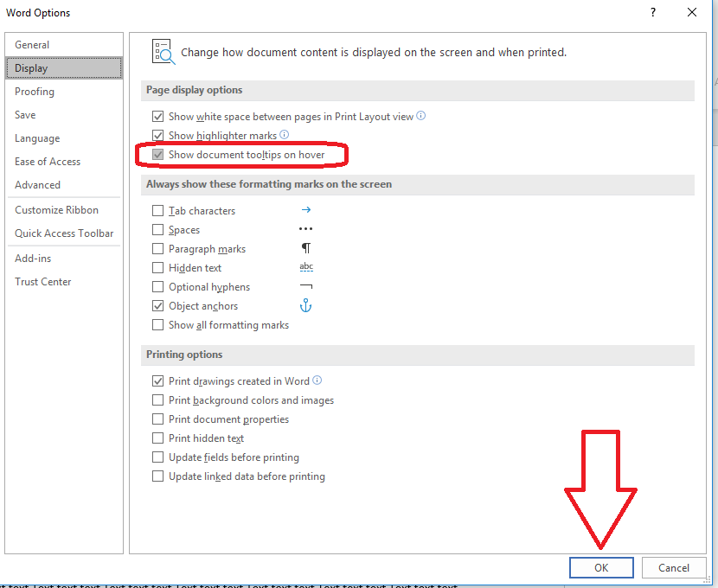The width and height of the screenshot is (718, 588).
Task: Click the blue arrow symbol beside Tab characters
Action: coord(305,210)
